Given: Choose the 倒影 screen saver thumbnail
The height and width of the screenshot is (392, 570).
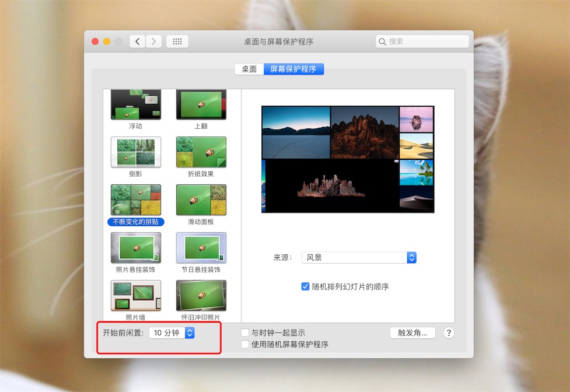Looking at the screenshot, I should coord(135,152).
